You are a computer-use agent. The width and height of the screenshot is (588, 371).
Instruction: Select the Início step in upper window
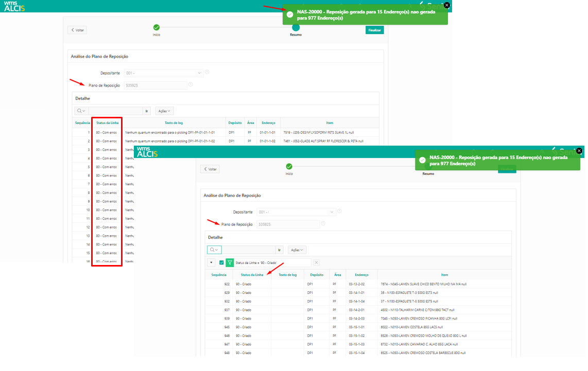coord(157,27)
